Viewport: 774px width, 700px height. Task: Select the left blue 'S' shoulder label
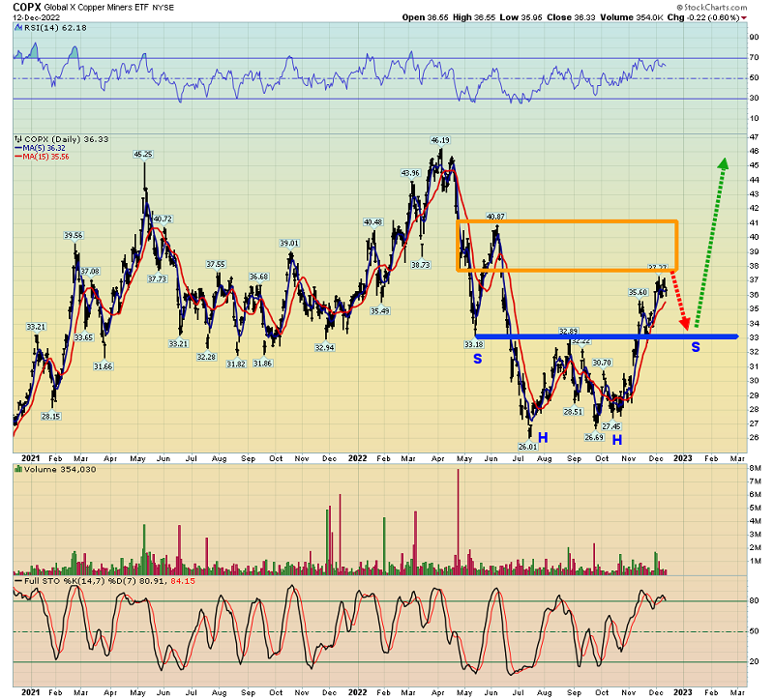[477, 359]
